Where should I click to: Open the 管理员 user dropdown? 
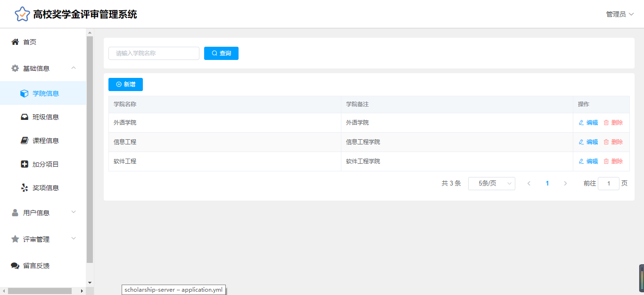pos(619,14)
